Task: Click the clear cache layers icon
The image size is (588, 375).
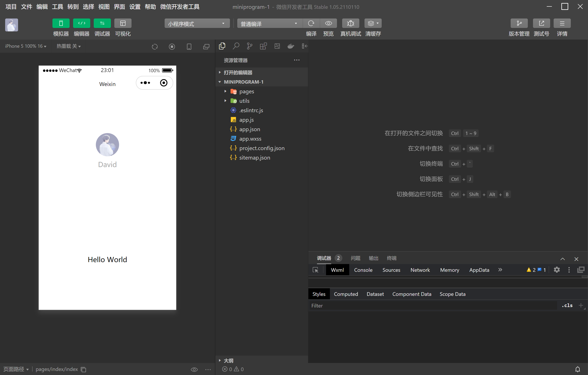Action: click(x=371, y=23)
